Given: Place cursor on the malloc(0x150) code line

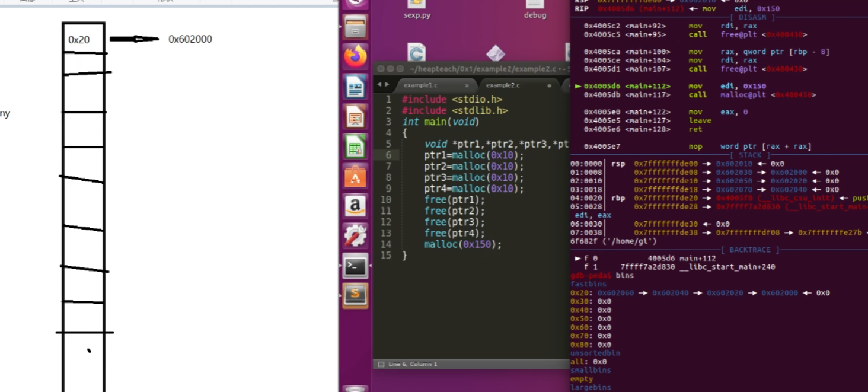Looking at the screenshot, I should (462, 244).
